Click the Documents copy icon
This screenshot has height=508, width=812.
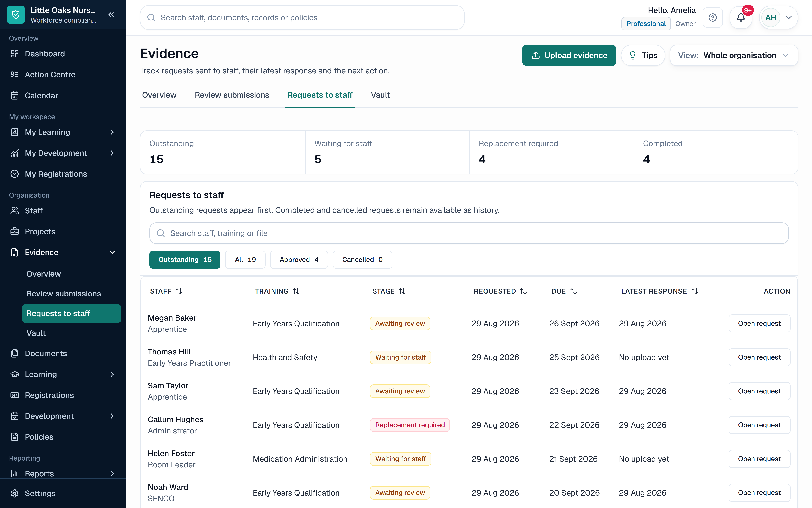[14, 353]
